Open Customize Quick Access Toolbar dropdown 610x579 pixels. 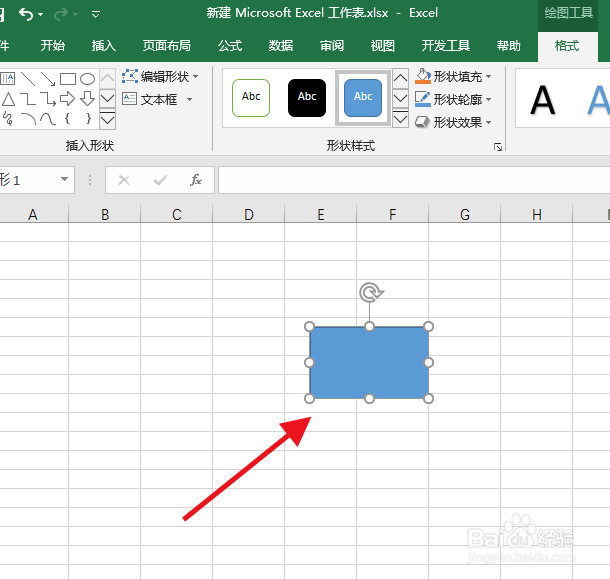[x=95, y=15]
